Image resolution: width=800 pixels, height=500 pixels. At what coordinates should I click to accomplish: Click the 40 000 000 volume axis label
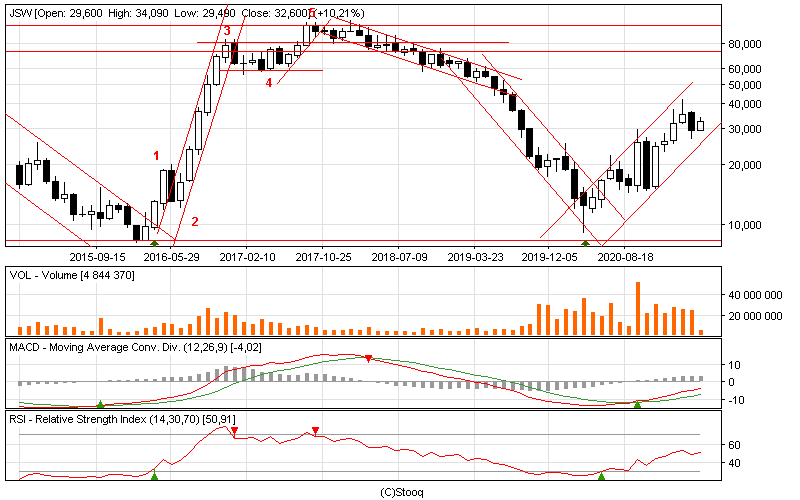[755, 295]
